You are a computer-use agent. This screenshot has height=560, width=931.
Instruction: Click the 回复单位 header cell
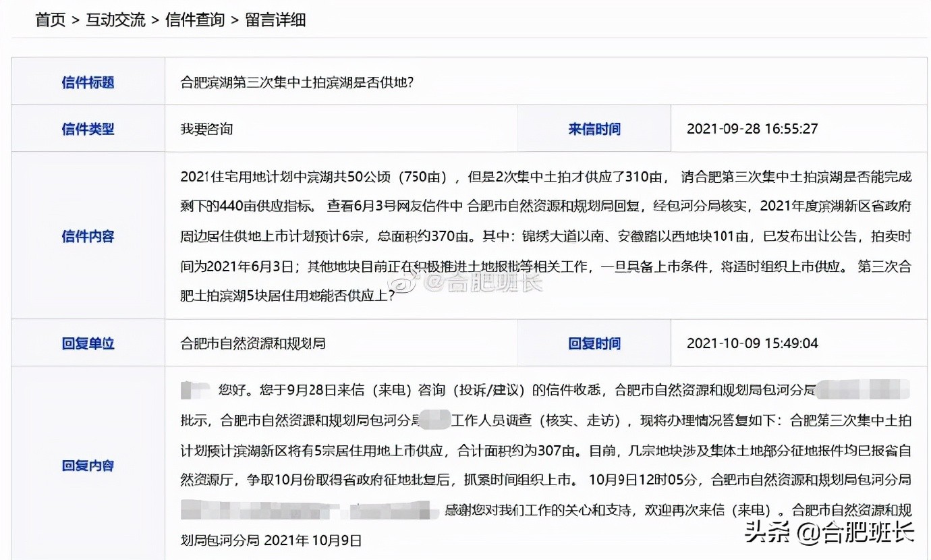pyautogui.click(x=88, y=343)
